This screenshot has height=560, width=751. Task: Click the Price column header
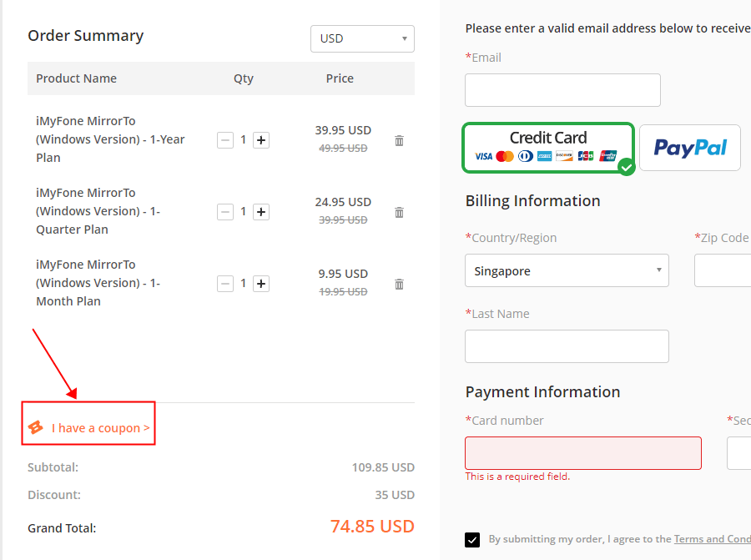click(340, 78)
